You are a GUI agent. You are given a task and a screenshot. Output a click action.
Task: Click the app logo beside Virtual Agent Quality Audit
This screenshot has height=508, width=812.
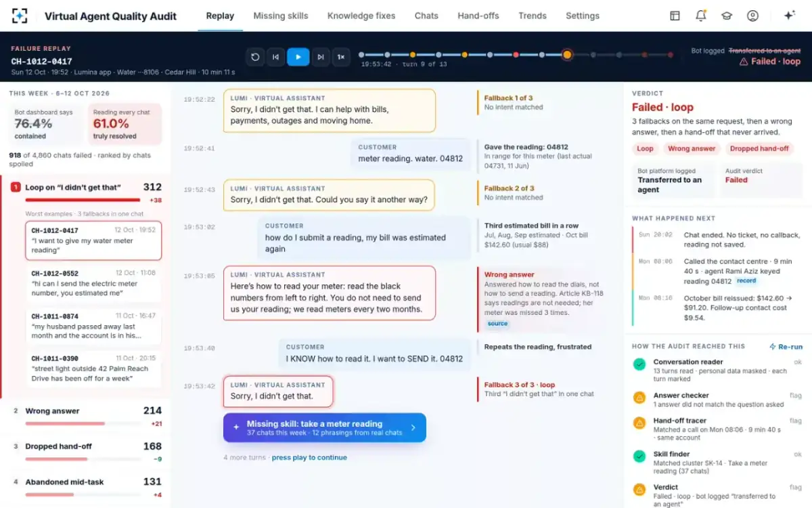(x=20, y=16)
